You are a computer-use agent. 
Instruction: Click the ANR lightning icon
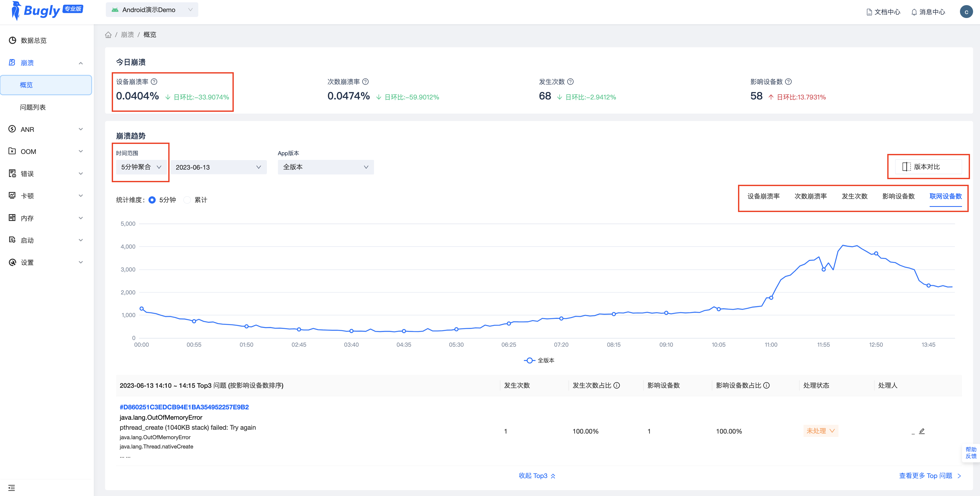point(12,129)
